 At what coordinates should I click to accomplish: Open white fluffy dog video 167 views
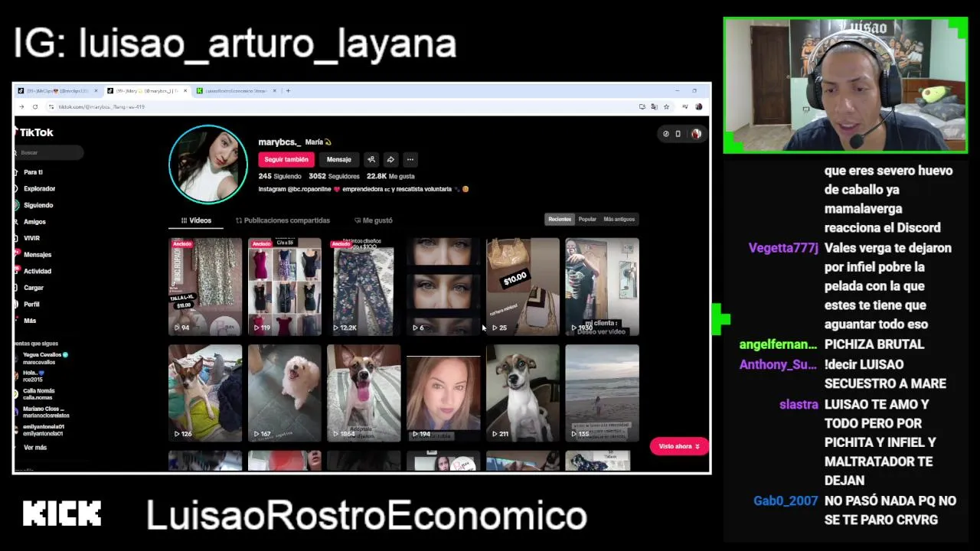(284, 393)
